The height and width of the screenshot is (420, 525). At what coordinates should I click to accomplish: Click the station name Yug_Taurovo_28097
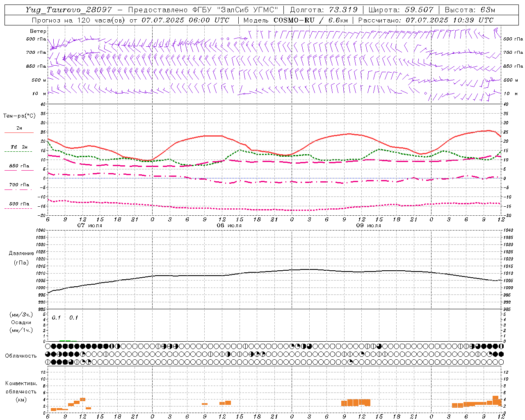[x=68, y=10]
